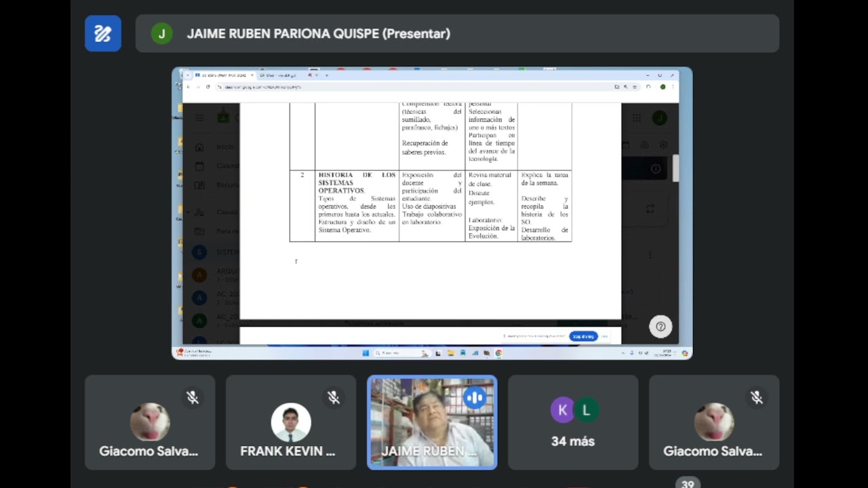Image resolution: width=868 pixels, height=488 pixels.
Task: Select the JAIME RUBEN speaker video tile
Action: tap(432, 422)
